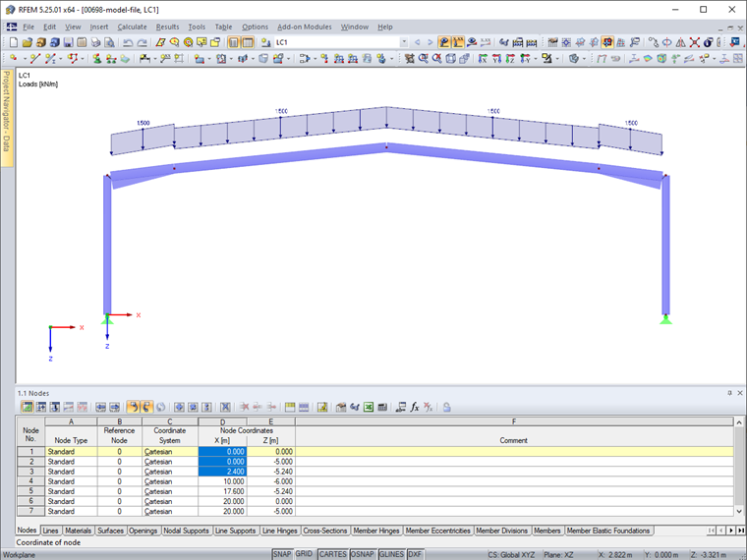The image size is (747, 560).
Task: Open print preview with the magnifier-page icon
Action: [x=109, y=42]
